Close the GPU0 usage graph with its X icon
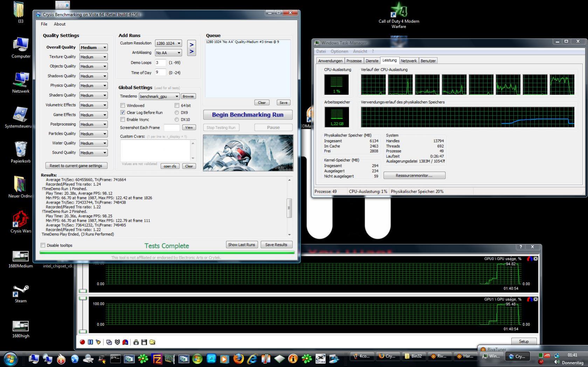The width and height of the screenshot is (588, 367). (535, 259)
